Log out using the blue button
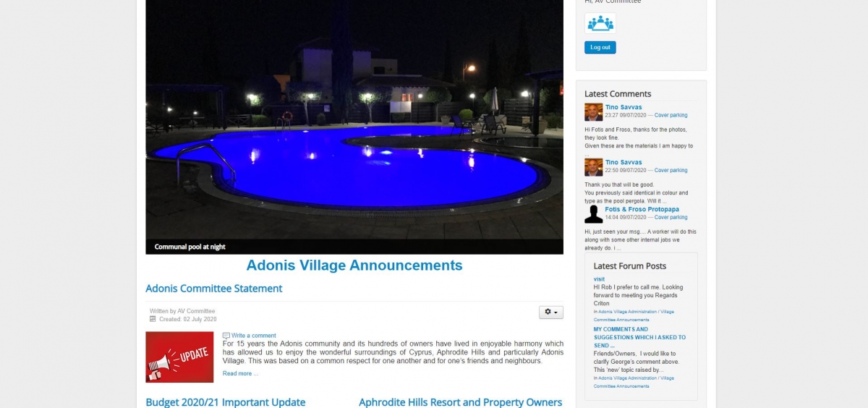This screenshot has height=408, width=868. [600, 47]
